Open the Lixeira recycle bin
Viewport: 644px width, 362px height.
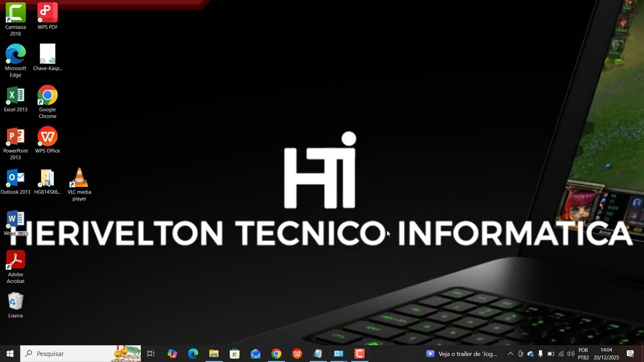tap(16, 305)
